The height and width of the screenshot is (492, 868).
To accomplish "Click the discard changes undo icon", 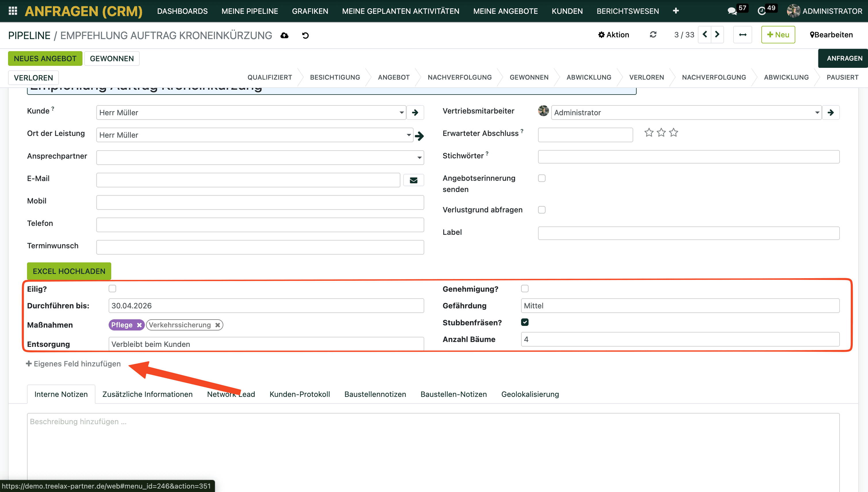I will [306, 35].
